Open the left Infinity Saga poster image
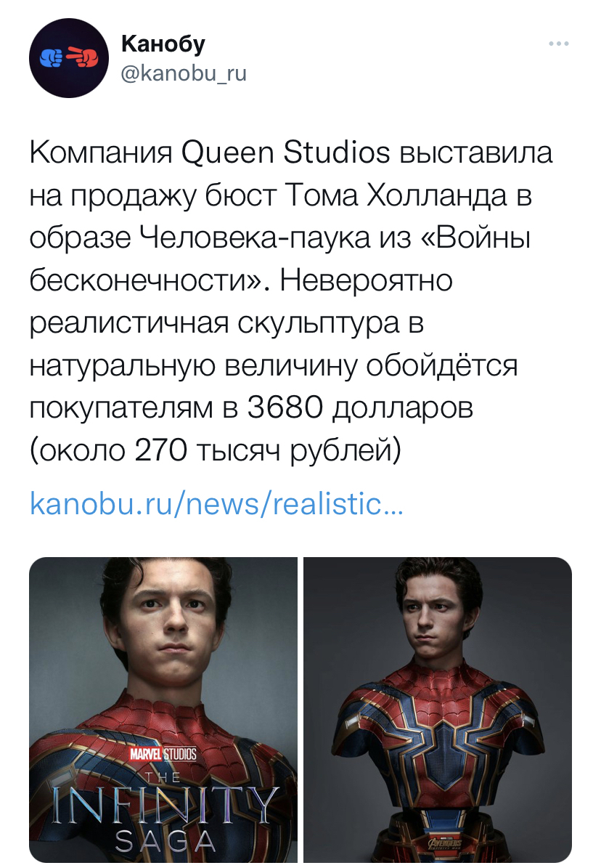Screen dimensions: 601x868 point(163,710)
